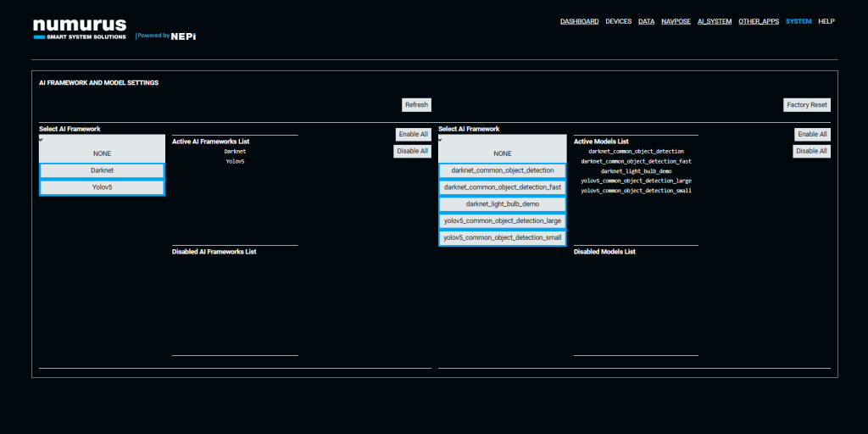The image size is (868, 434).
Task: Click the Factory Reset button
Action: pos(806,105)
